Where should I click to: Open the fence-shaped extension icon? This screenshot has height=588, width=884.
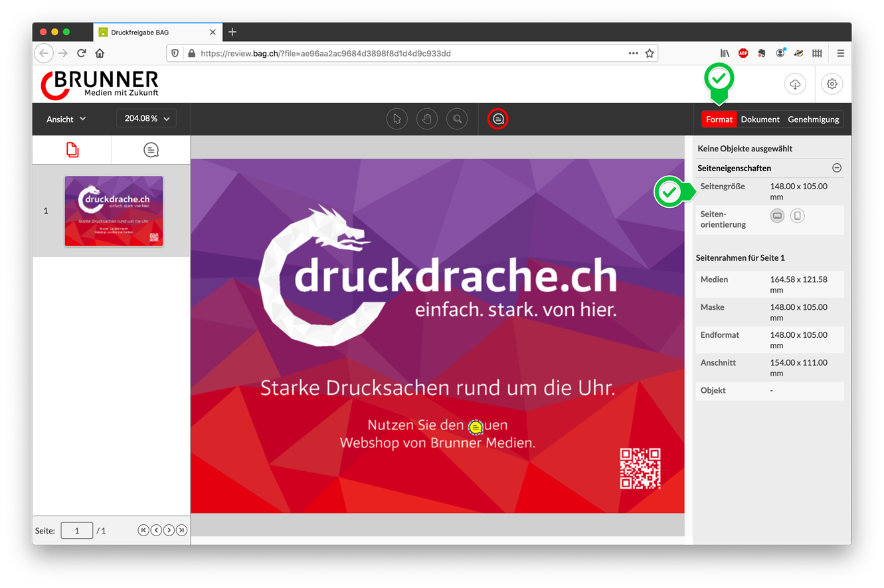point(818,53)
